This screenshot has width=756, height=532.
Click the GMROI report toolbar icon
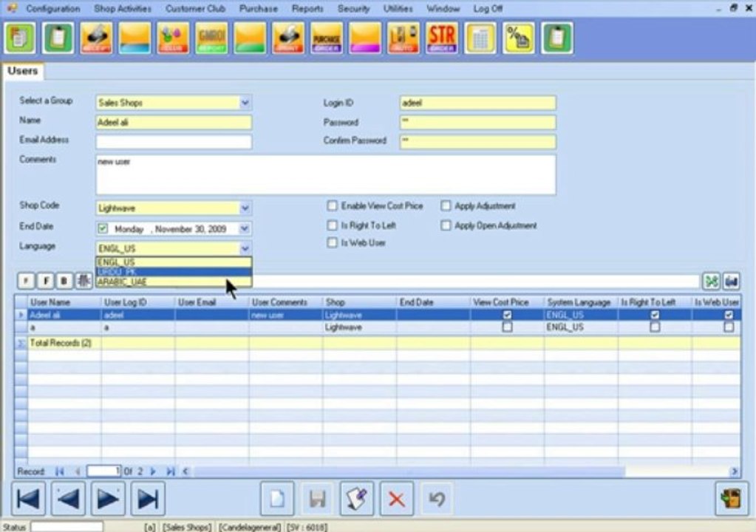point(211,38)
